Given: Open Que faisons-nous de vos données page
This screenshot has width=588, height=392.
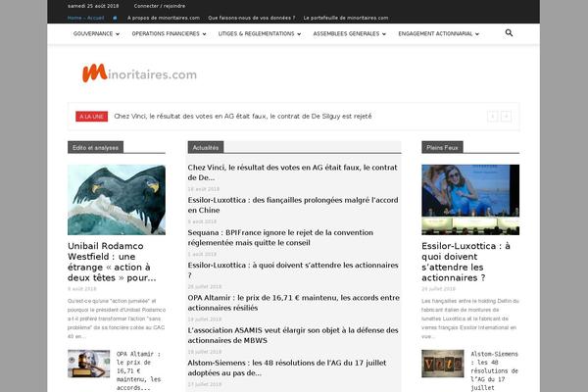Looking at the screenshot, I should coord(251,18).
